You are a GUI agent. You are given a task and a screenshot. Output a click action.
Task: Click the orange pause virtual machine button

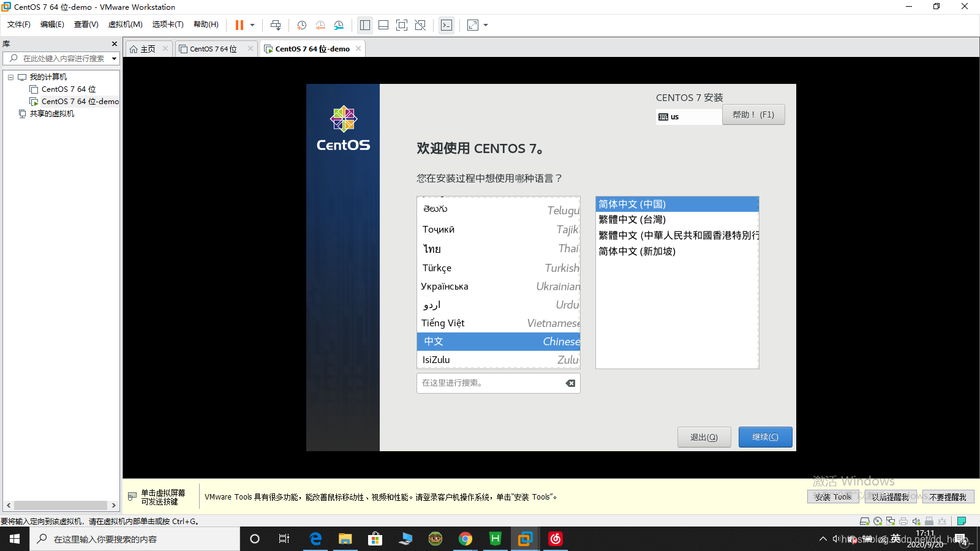tap(239, 25)
